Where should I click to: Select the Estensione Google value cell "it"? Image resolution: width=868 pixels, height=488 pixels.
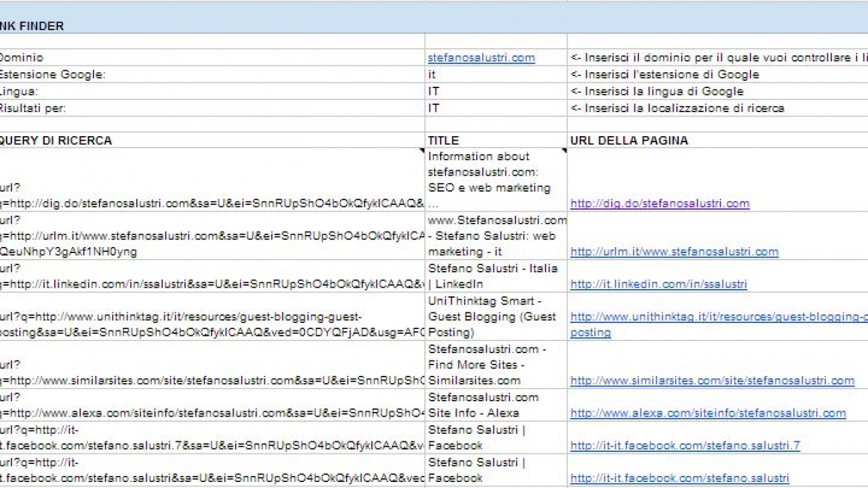coord(495,75)
